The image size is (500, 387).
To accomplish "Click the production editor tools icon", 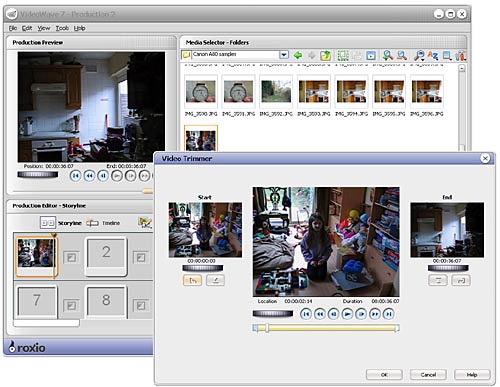I will [x=145, y=223].
